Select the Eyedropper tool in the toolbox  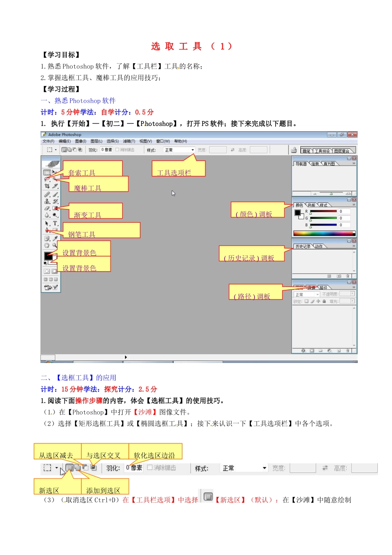(55, 238)
